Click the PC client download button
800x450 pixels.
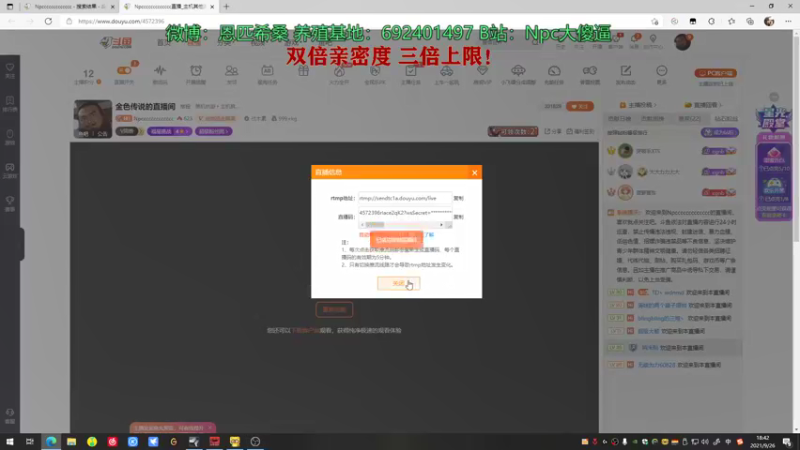(716, 73)
